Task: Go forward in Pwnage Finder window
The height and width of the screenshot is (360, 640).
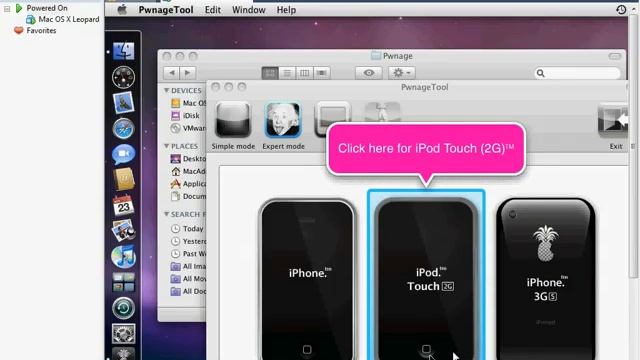Action: click(187, 73)
